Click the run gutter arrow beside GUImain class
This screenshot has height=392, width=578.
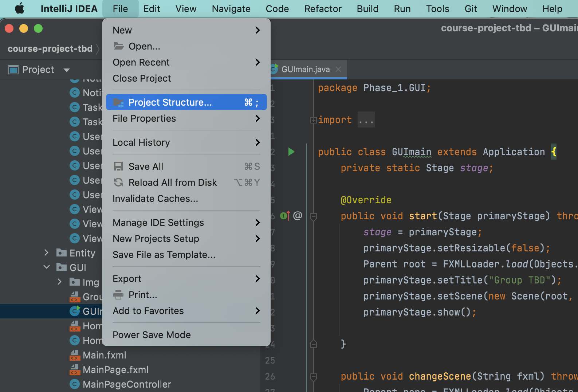[291, 152]
